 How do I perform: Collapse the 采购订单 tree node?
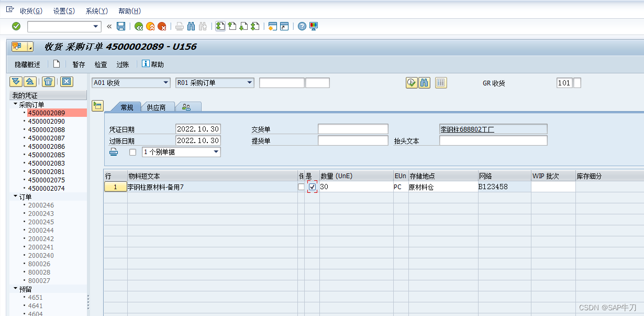point(15,104)
